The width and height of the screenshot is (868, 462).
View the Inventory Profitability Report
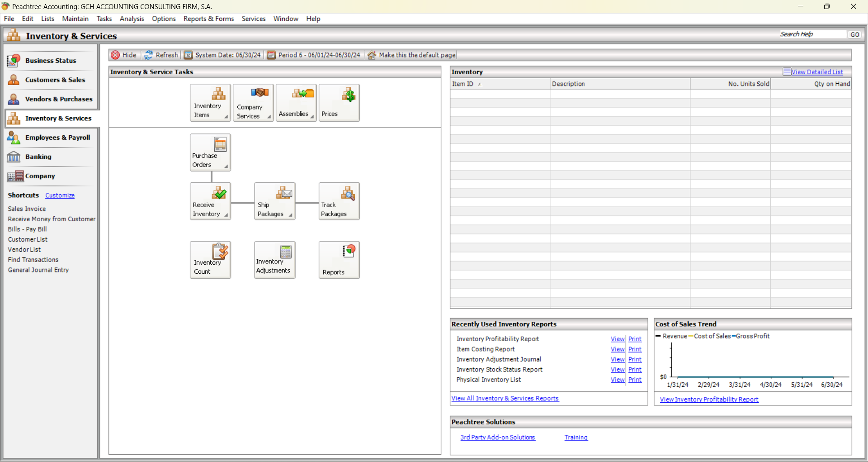click(618, 339)
